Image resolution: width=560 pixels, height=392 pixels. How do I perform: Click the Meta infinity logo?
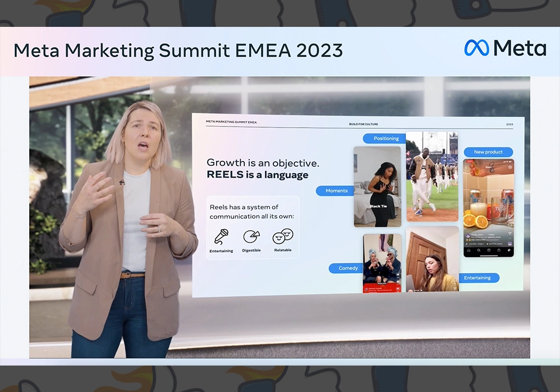pos(477,48)
